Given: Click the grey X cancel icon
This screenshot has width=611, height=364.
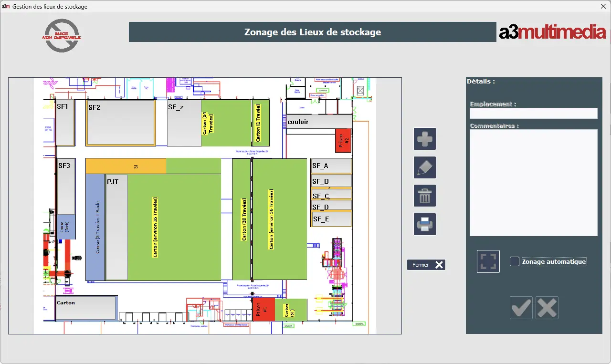Looking at the screenshot, I should [547, 308].
